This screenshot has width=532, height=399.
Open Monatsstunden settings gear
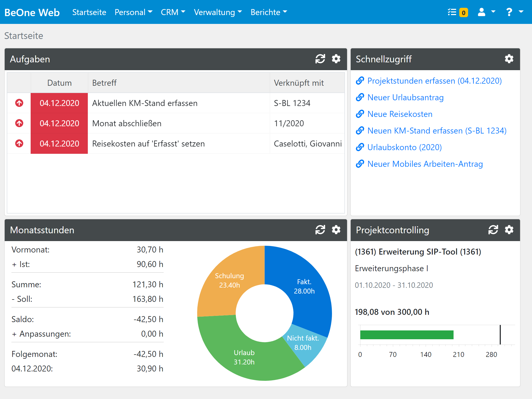tap(336, 230)
